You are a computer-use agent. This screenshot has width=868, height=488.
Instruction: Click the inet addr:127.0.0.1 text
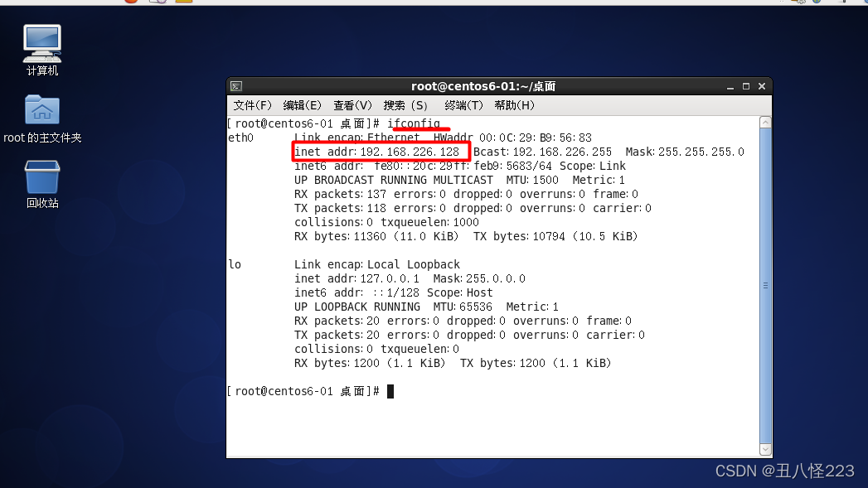356,278
